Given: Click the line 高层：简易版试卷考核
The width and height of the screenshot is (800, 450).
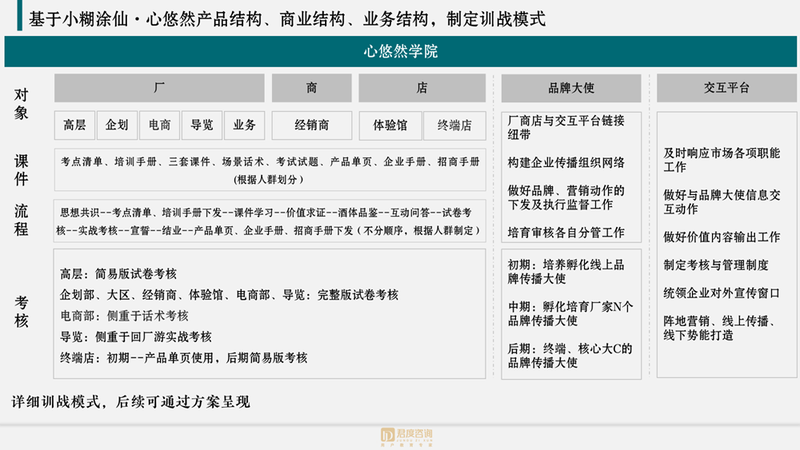Looking at the screenshot, I should 118,274.
